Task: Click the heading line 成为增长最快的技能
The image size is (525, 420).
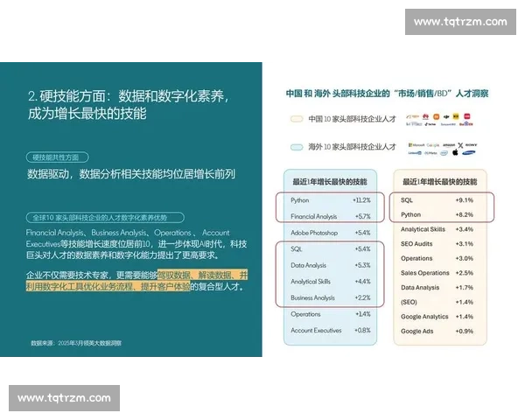Action: [x=87, y=114]
